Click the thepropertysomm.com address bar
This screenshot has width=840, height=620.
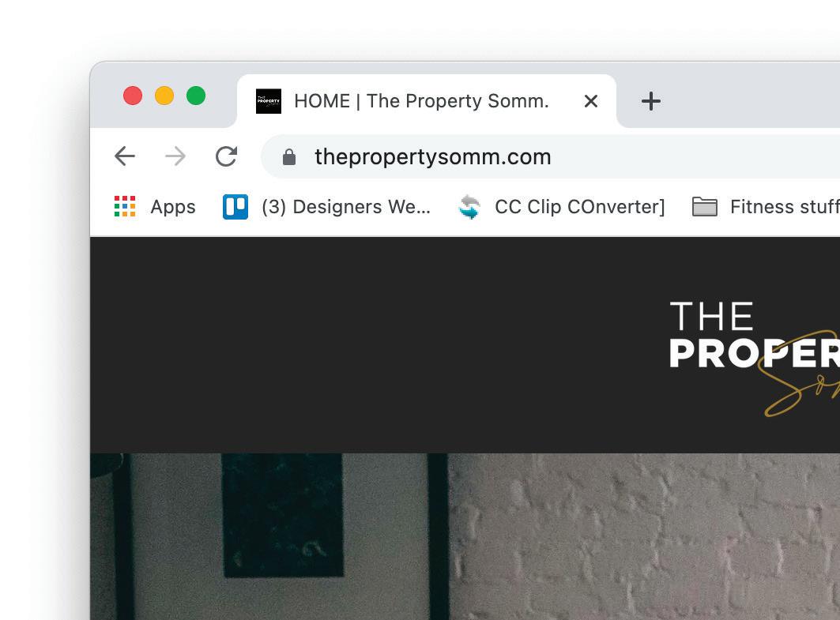coord(550,156)
